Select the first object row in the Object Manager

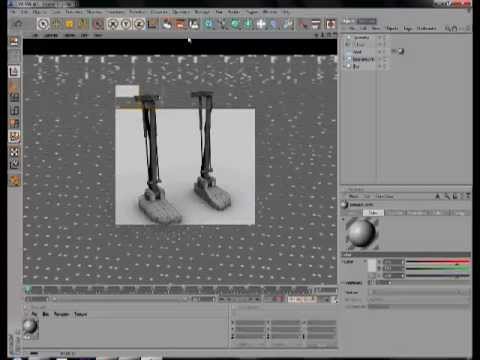pyautogui.click(x=361, y=37)
